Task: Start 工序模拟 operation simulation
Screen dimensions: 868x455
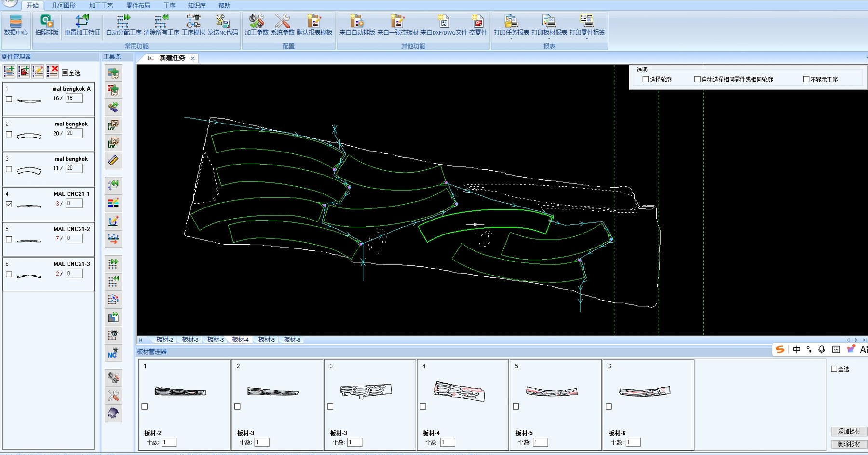Action: [193, 25]
